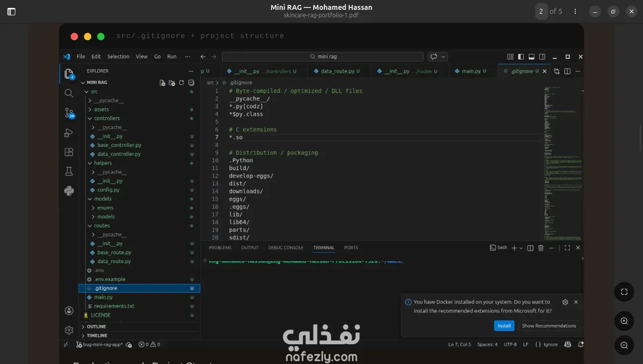Viewport: 643px width, 364px height.
Task: Change indentation via Spaces: 4
Action: coord(487,344)
